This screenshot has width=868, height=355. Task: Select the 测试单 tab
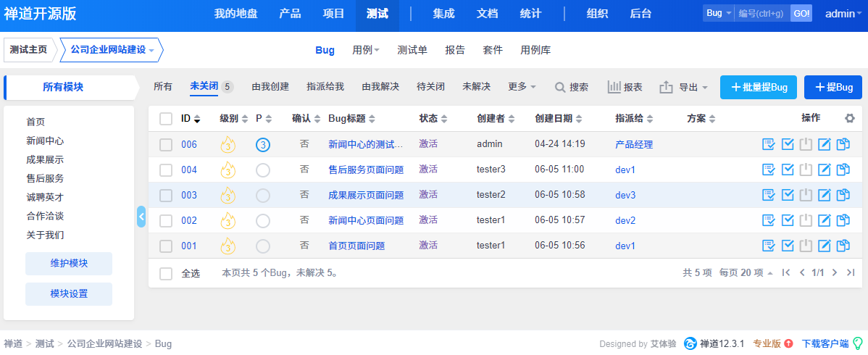pyautogui.click(x=412, y=50)
